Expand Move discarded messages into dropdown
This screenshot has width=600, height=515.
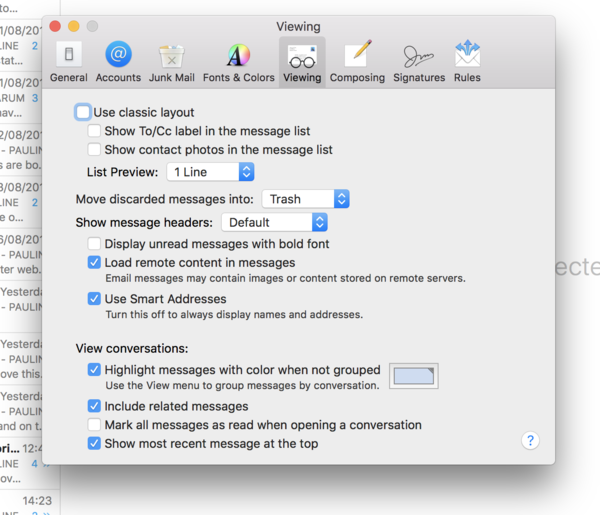coord(305,199)
